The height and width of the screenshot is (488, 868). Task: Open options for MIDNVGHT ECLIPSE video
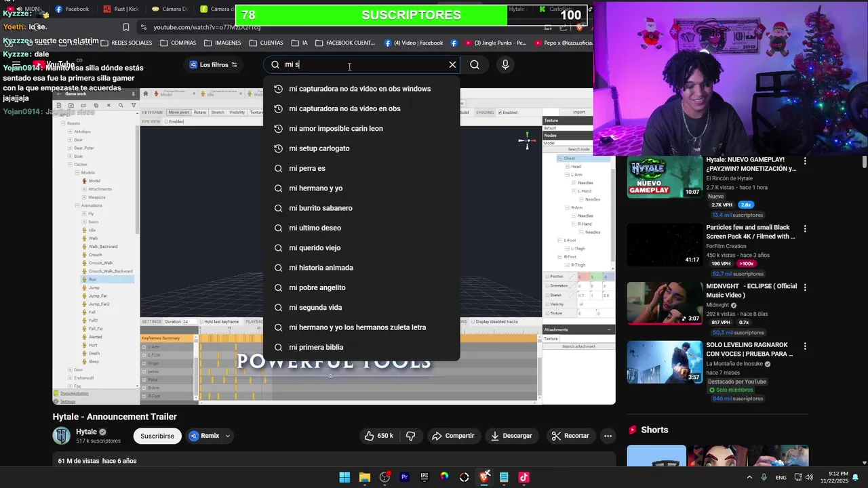point(805,287)
